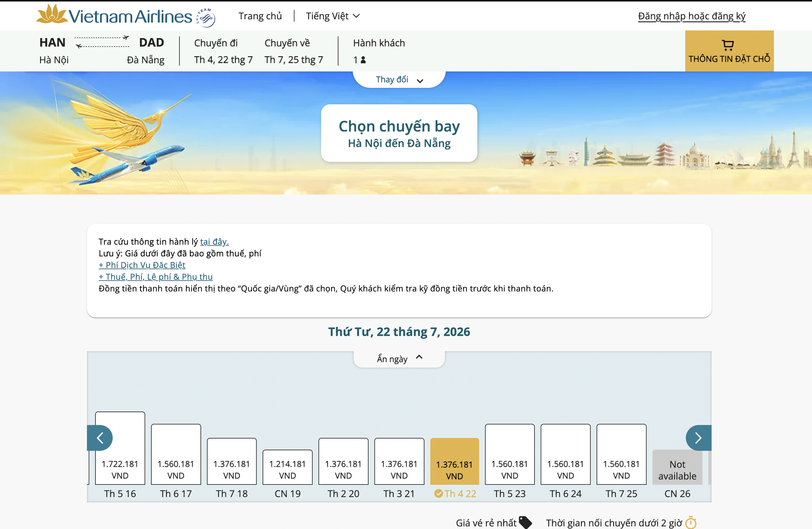Screen dimensions: 812x529
Task: Click Hành khách passenger count label
Action: 379,43
